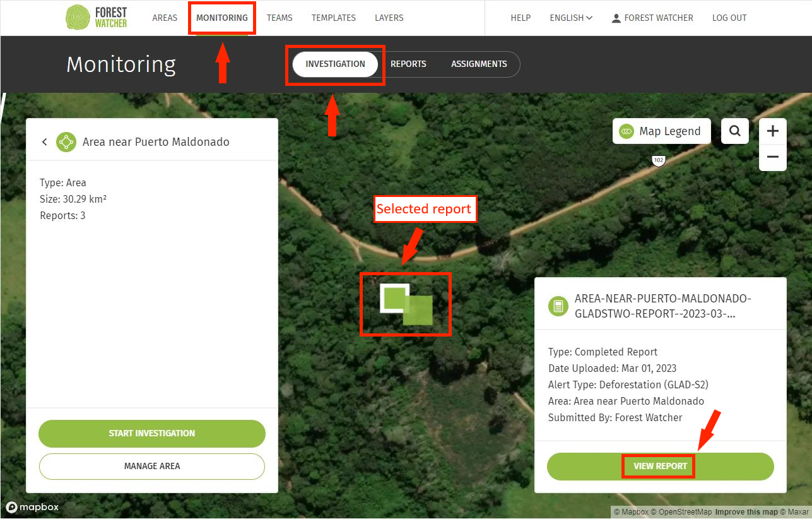
Task: Zoom out using the minus icon
Action: click(772, 158)
